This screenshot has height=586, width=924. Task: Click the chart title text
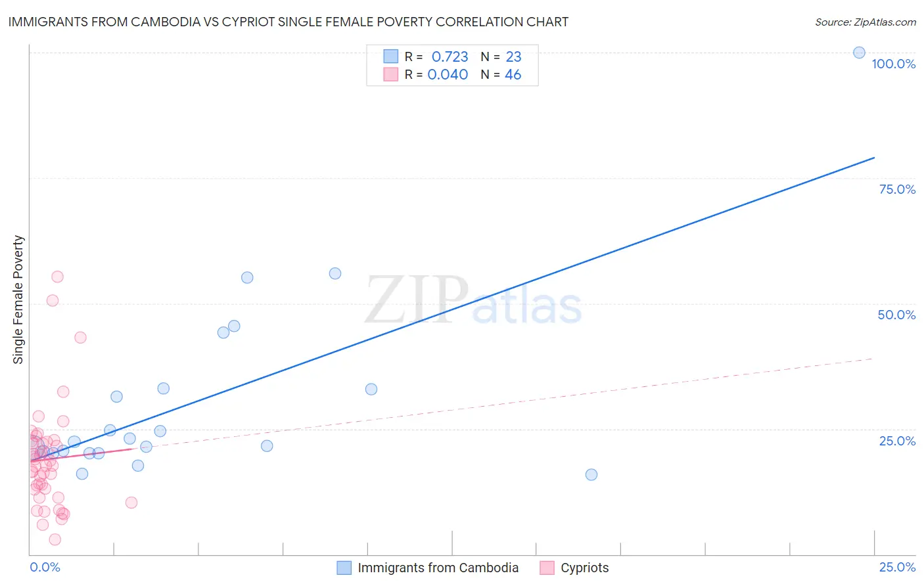[289, 22]
